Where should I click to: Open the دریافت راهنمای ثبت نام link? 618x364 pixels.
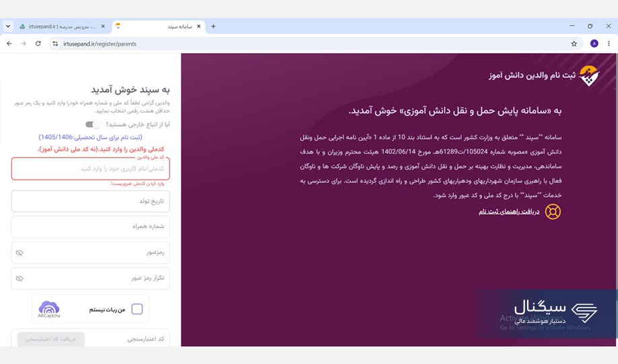(x=509, y=211)
